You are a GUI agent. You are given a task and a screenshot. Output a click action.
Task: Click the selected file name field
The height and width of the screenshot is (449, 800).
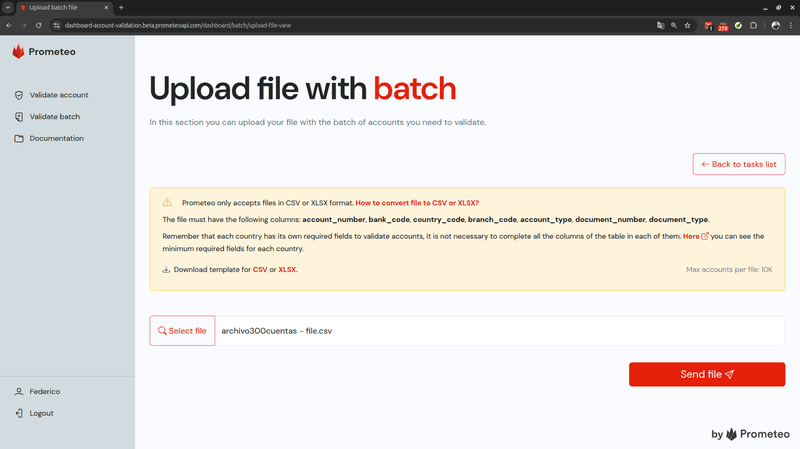click(x=500, y=331)
